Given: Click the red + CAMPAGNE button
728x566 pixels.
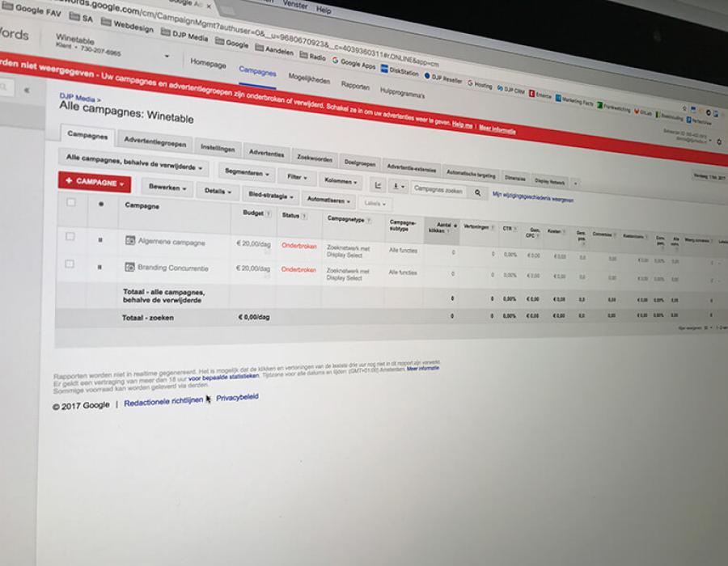Looking at the screenshot, I should click(x=95, y=182).
